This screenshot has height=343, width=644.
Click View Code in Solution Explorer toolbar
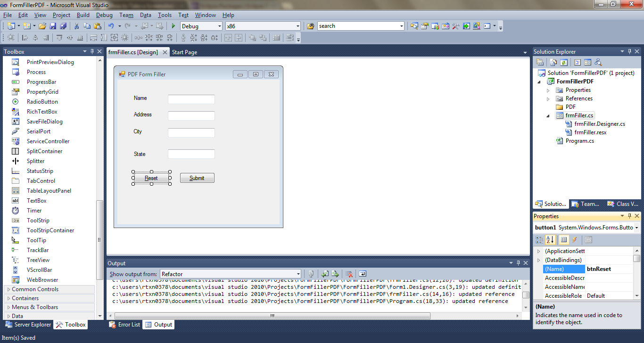point(577,62)
